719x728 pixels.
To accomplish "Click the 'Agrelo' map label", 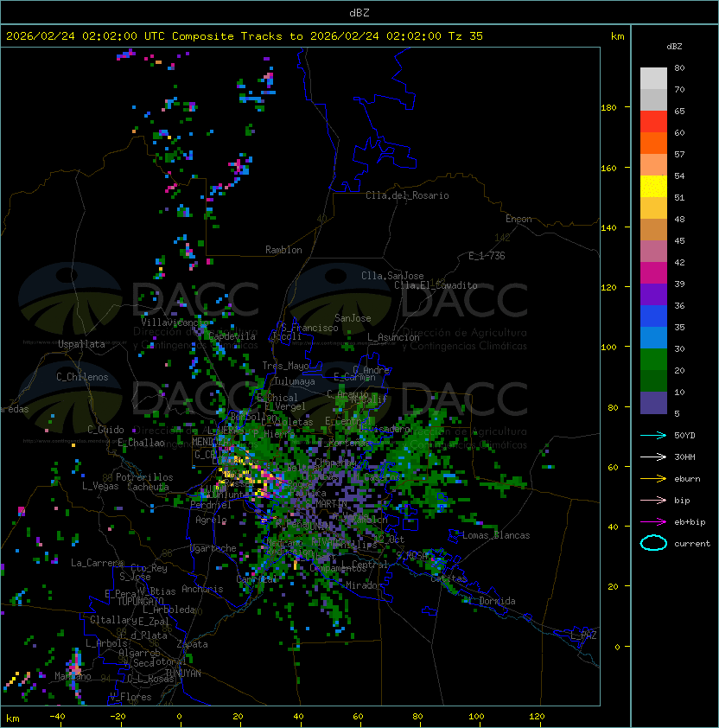I will [x=211, y=520].
